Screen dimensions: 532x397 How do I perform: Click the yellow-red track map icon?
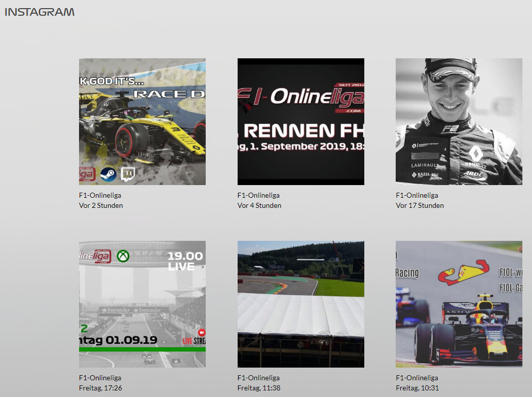click(x=466, y=272)
